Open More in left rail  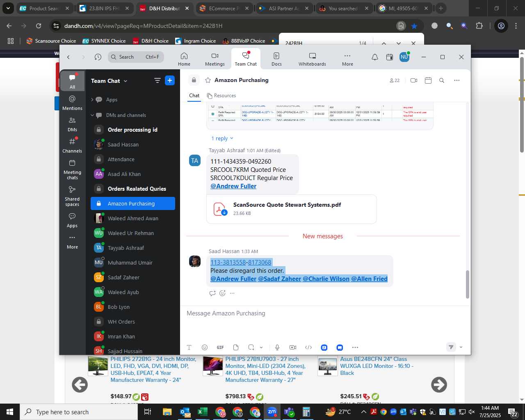(x=72, y=242)
